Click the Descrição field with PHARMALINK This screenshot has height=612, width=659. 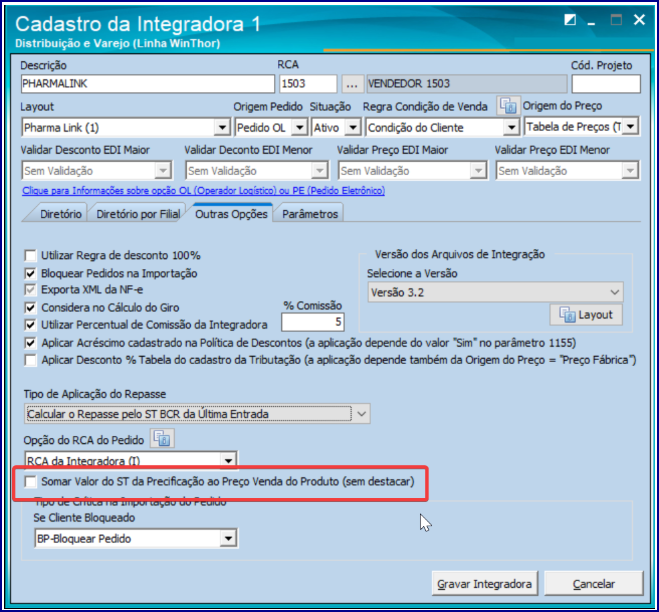pyautogui.click(x=148, y=84)
